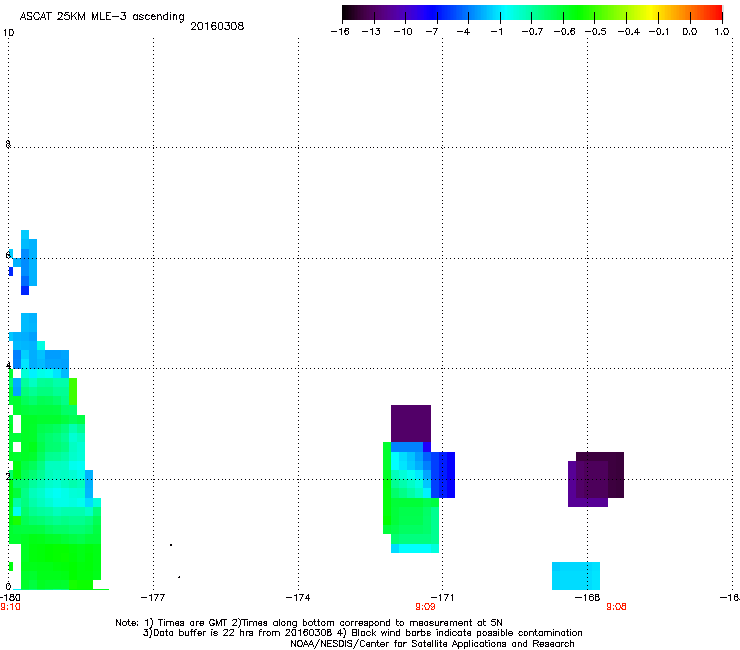This screenshot has height=650, width=740.
Task: Click the red end of the colorbar
Action: coord(715,13)
